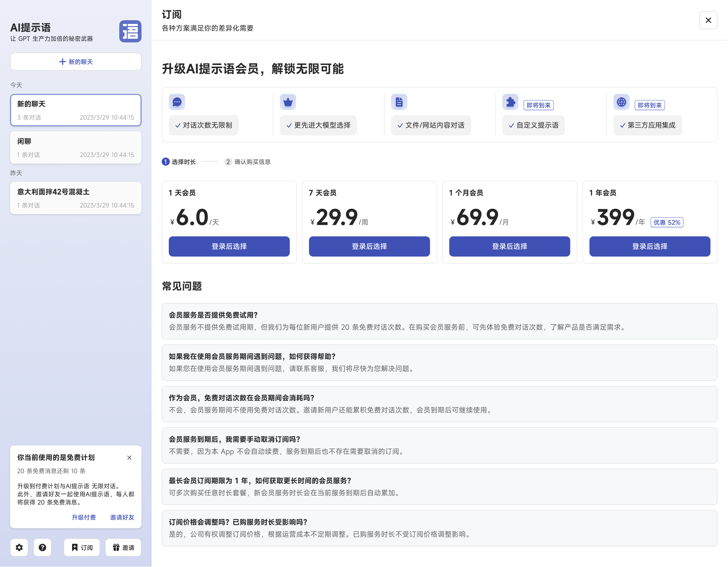Close the subscription panel
This screenshot has height=567, width=728.
tap(708, 20)
